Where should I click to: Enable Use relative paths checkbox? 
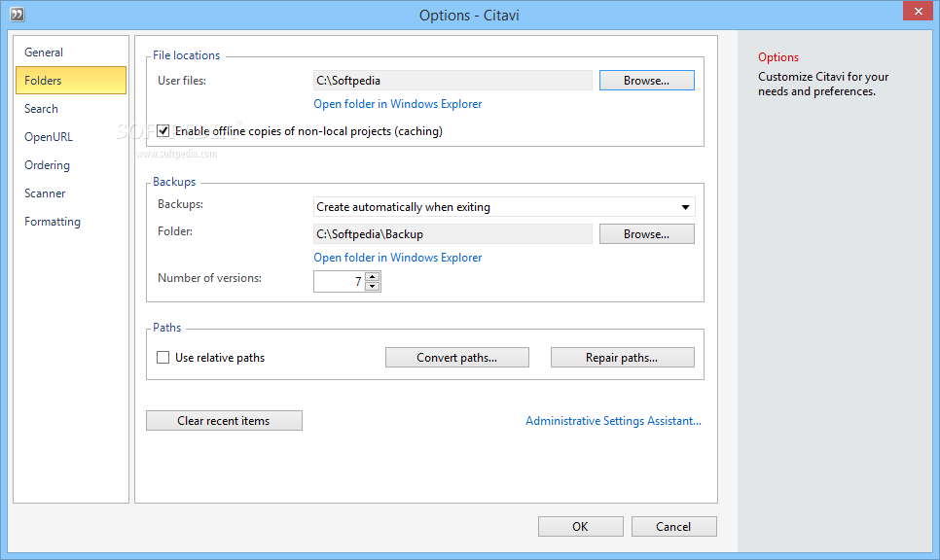(x=163, y=358)
